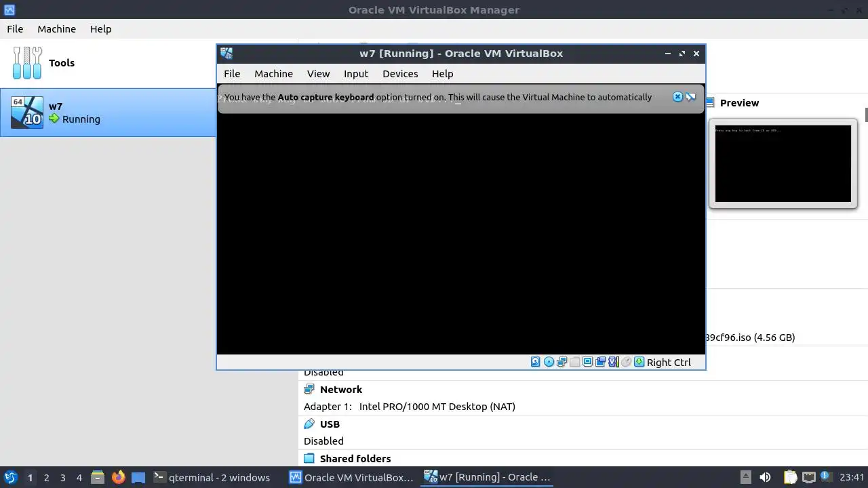Open Machine menu in VirtualBox Manager

click(x=56, y=29)
